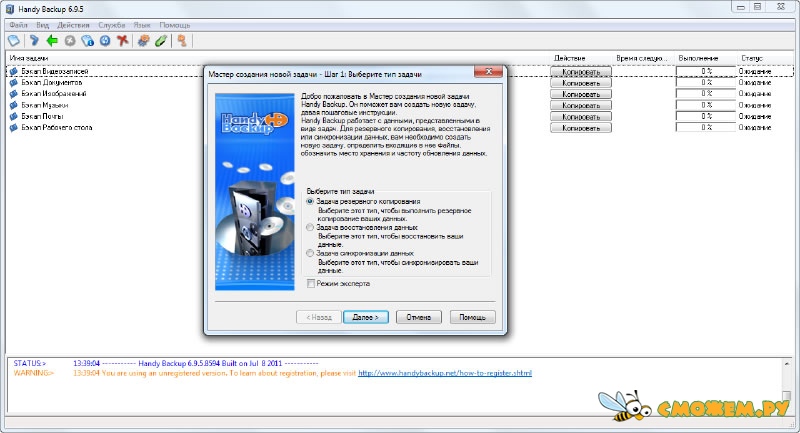
Task: Click progress bar of Бэкап Документов row
Action: coord(706,83)
